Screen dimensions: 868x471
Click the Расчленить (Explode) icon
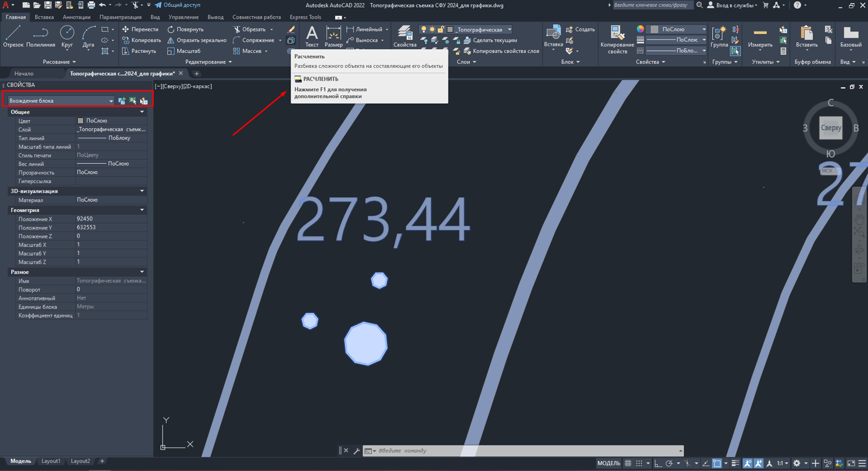pos(291,41)
